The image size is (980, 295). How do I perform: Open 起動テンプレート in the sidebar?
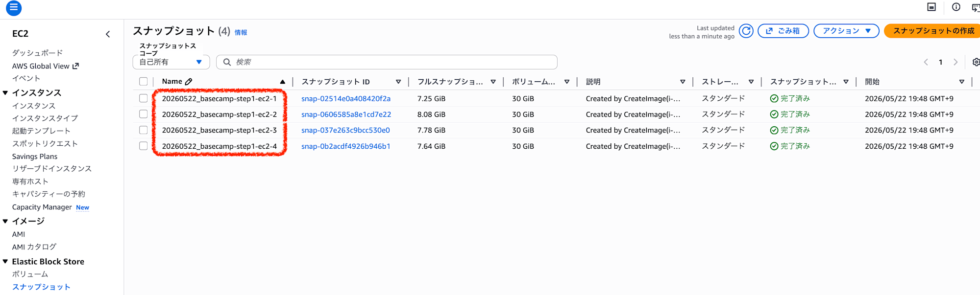(x=41, y=131)
